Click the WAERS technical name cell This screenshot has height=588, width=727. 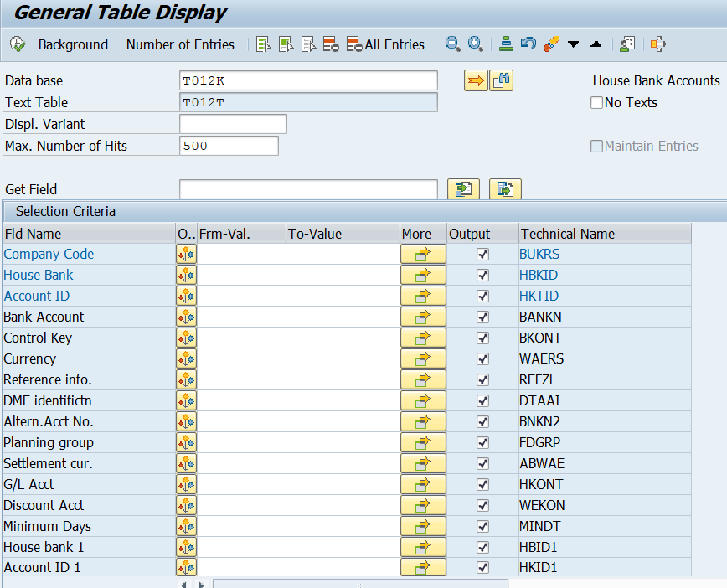(605, 359)
